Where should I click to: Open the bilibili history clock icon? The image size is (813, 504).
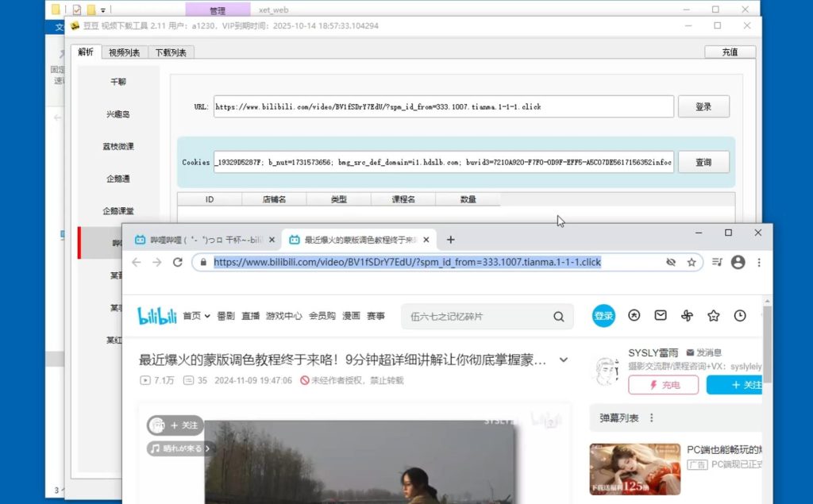click(740, 315)
